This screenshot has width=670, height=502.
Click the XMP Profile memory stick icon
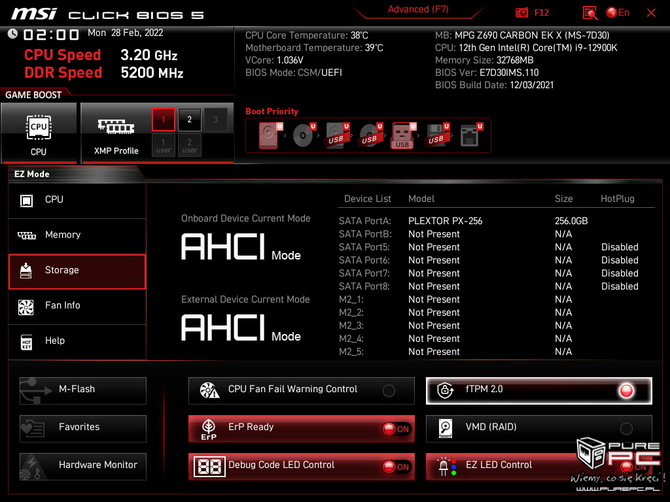click(x=116, y=126)
